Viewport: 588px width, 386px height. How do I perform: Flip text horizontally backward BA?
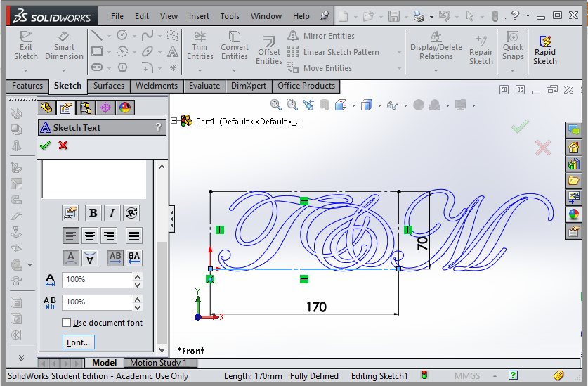click(134, 258)
